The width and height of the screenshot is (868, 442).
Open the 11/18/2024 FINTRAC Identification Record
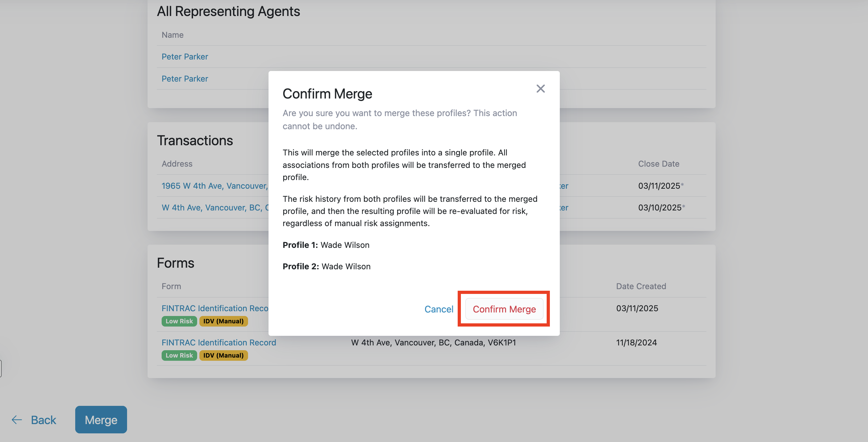(x=219, y=342)
